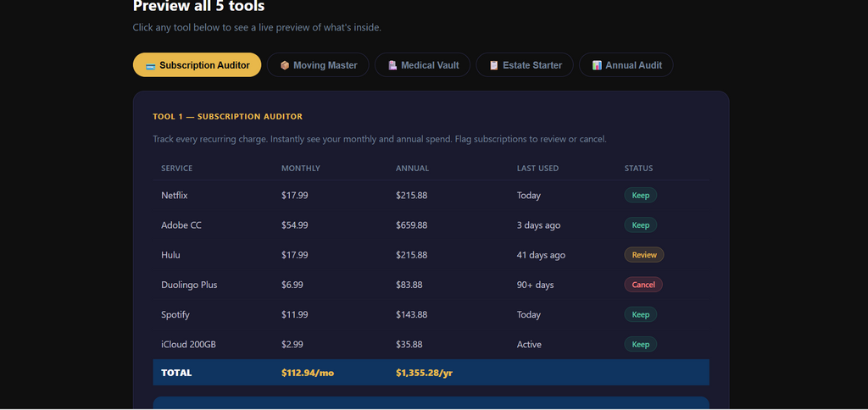Click the $54.99 monthly cost
This screenshot has width=868, height=410.
pyautogui.click(x=294, y=225)
